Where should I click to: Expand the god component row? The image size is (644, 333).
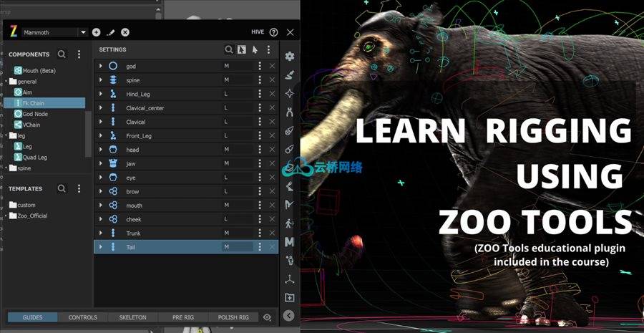(x=101, y=66)
